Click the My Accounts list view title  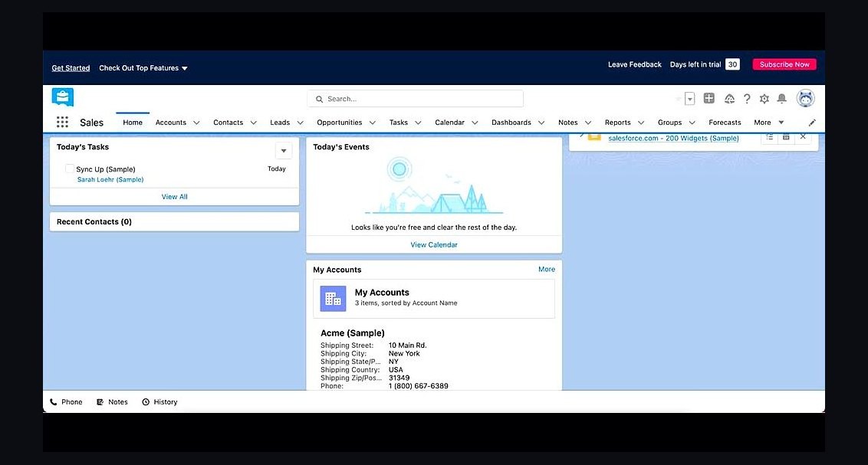pos(381,293)
